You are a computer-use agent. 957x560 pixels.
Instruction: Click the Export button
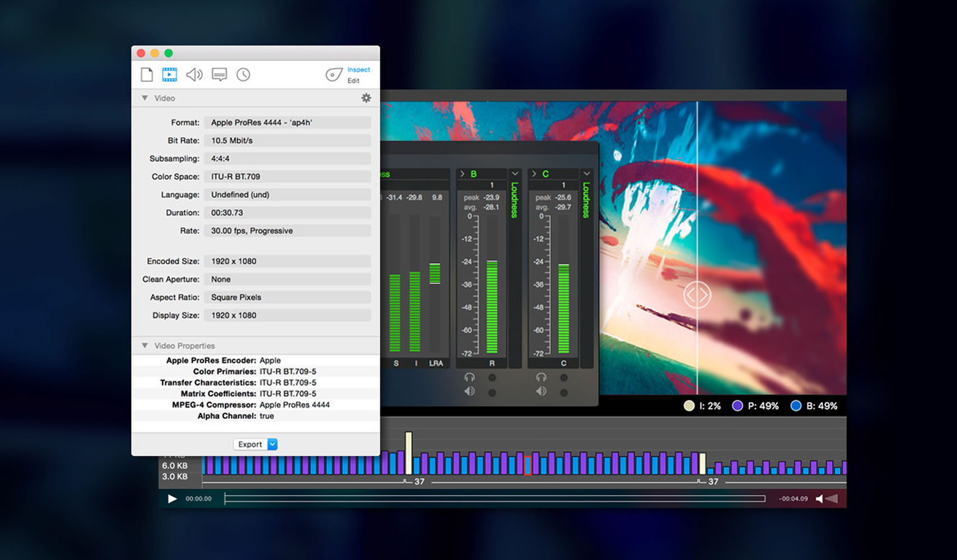coord(250,444)
